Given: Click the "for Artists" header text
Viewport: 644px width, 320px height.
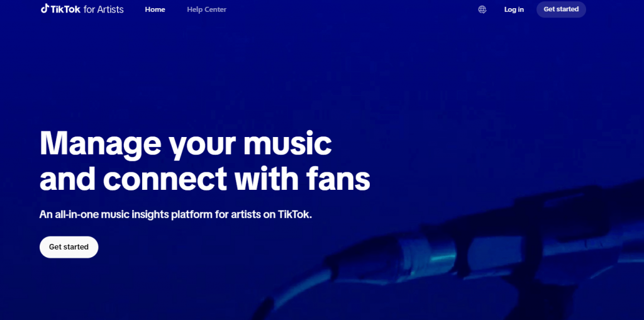Looking at the screenshot, I should pos(104,9).
